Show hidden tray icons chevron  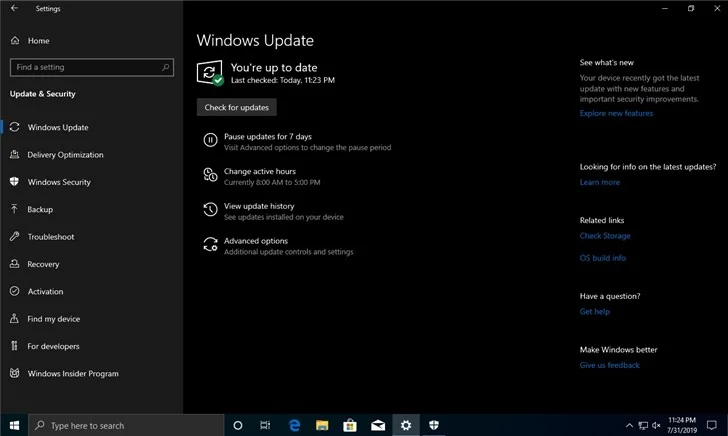629,425
